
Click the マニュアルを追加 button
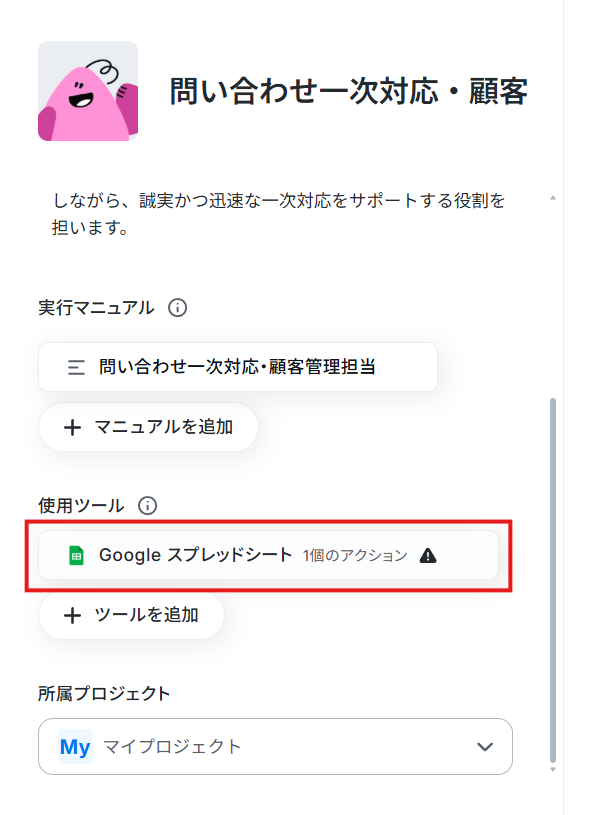pos(148,427)
